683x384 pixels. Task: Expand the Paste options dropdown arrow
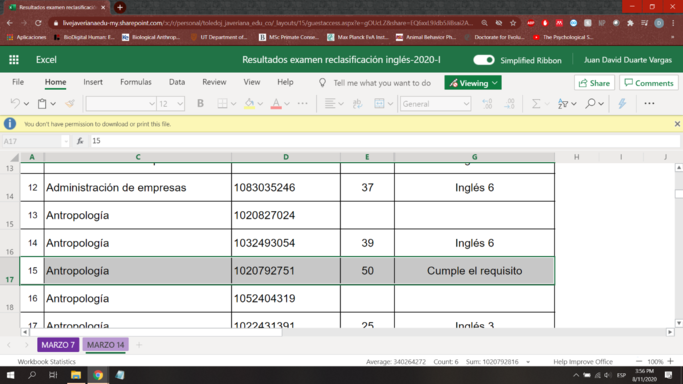click(x=53, y=104)
